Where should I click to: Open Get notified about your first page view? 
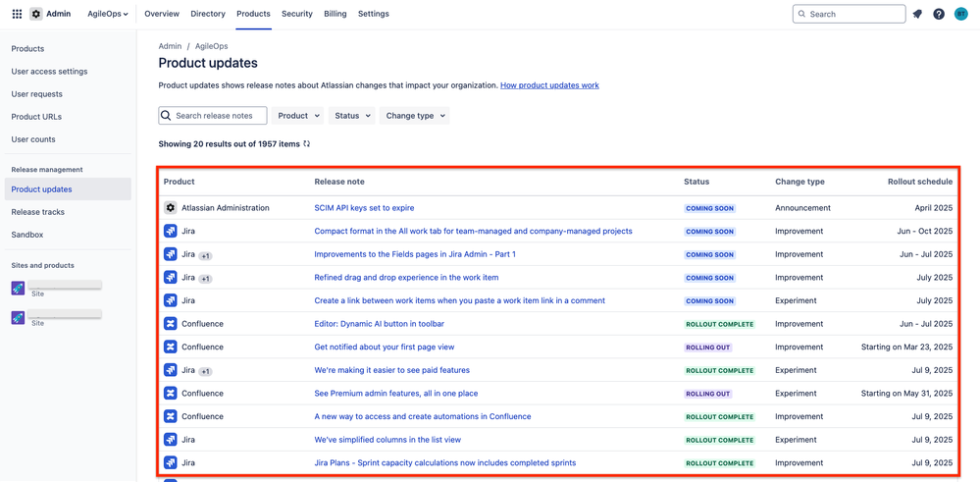385,347
